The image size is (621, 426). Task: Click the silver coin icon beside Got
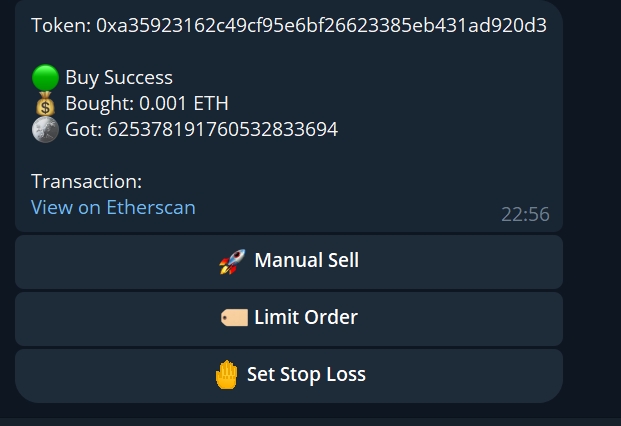point(45,129)
